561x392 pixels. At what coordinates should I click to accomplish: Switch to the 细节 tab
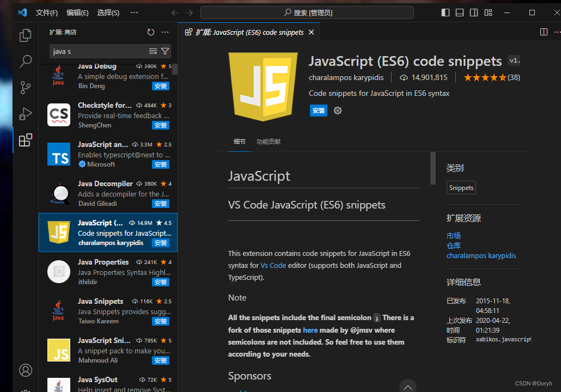pos(239,142)
